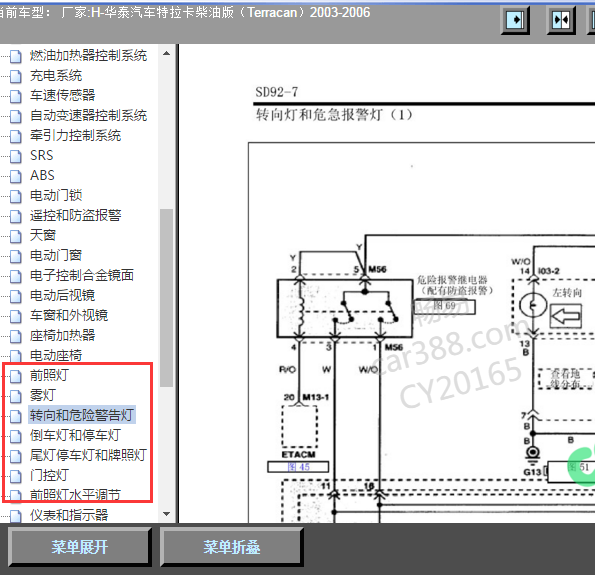Select the 门控灯 entry
595x575 pixels.
49,475
